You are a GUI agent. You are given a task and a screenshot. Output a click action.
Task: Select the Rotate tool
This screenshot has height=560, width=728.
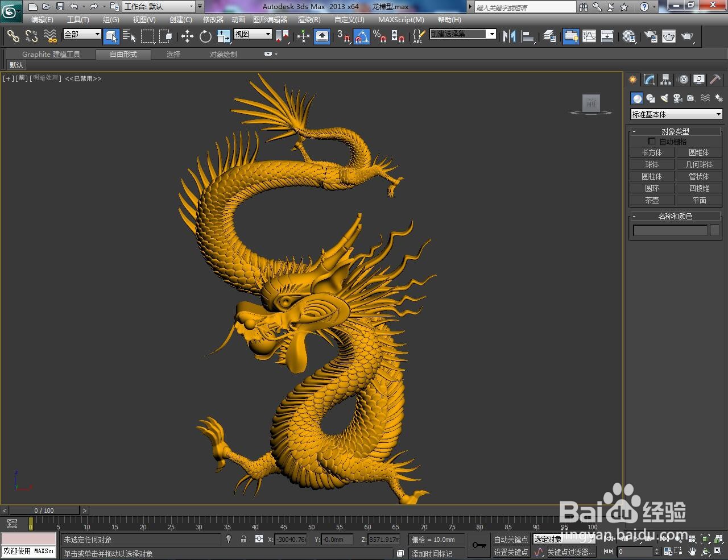point(205,36)
